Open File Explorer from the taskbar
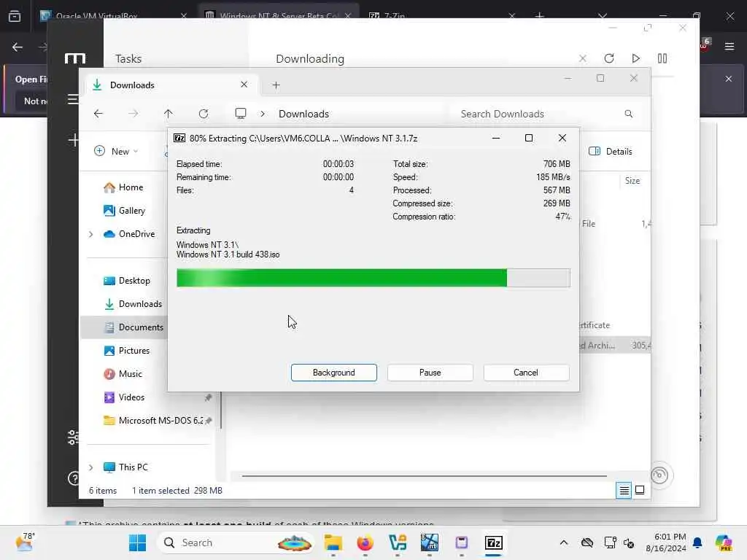747x560 pixels. pyautogui.click(x=333, y=542)
